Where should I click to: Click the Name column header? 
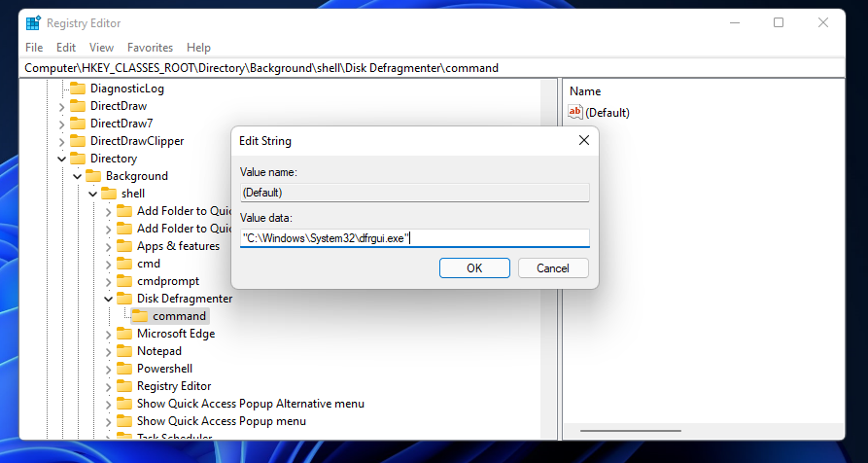pyautogui.click(x=585, y=91)
